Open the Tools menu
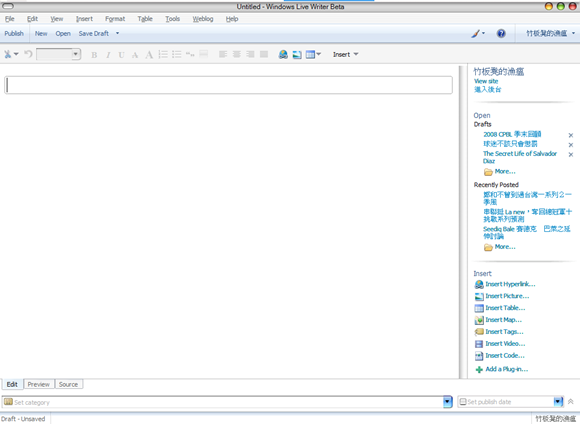This screenshot has height=424, width=580. pyautogui.click(x=172, y=19)
